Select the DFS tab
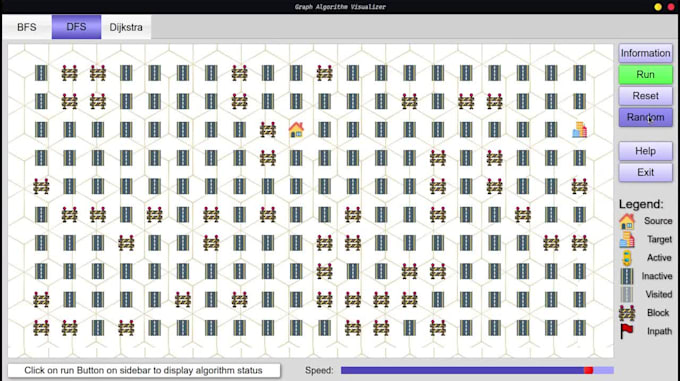 [76, 27]
